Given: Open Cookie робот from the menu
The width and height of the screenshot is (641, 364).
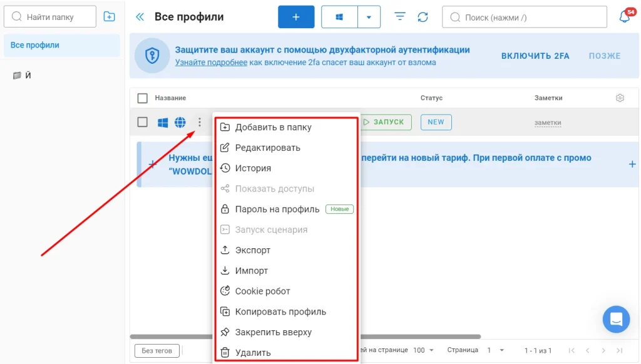Looking at the screenshot, I should pos(286,291).
